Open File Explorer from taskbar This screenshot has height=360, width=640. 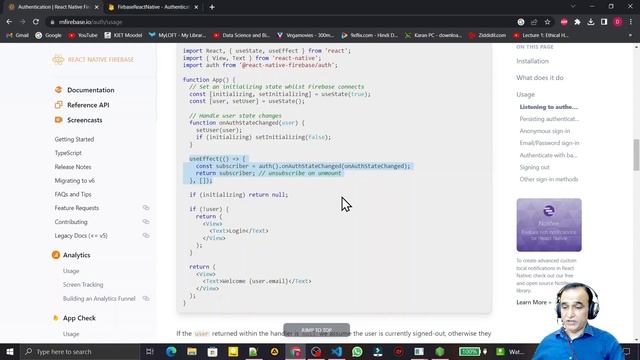click(x=192, y=351)
